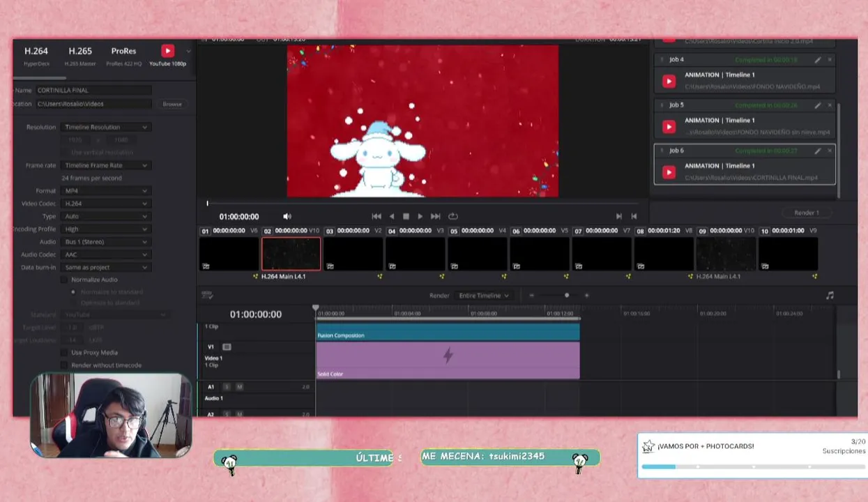
Task: Select the Solid Color clip
Action: click(x=448, y=360)
